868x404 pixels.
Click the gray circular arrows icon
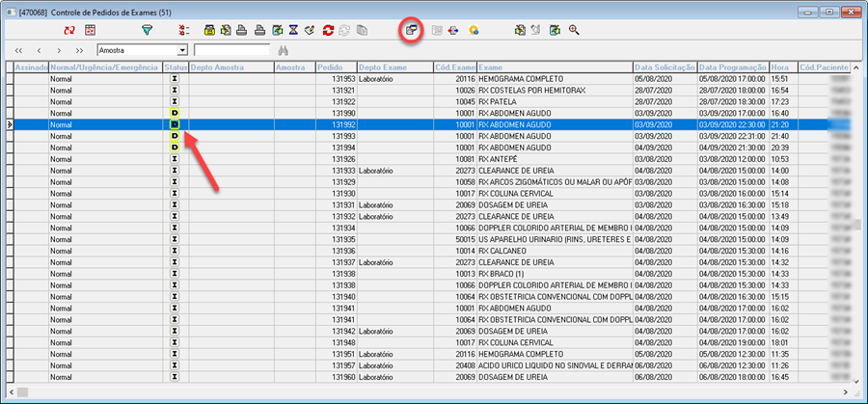pyautogui.click(x=344, y=31)
